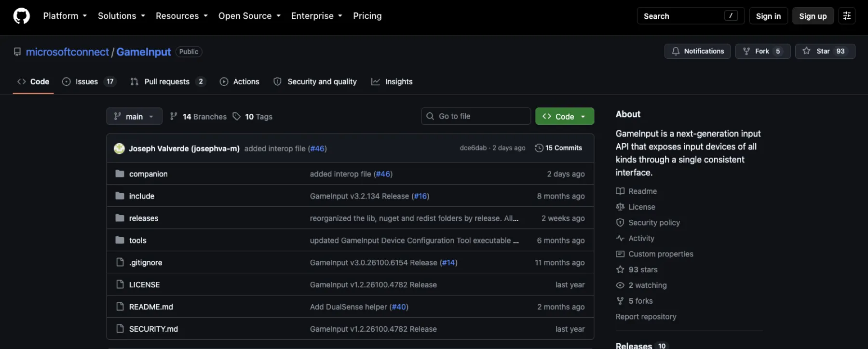Click the Sign up button
Image resolution: width=868 pixels, height=349 pixels.
point(813,16)
